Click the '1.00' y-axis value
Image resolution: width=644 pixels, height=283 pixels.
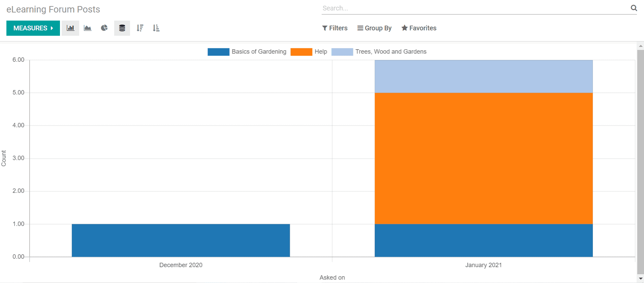pos(19,224)
